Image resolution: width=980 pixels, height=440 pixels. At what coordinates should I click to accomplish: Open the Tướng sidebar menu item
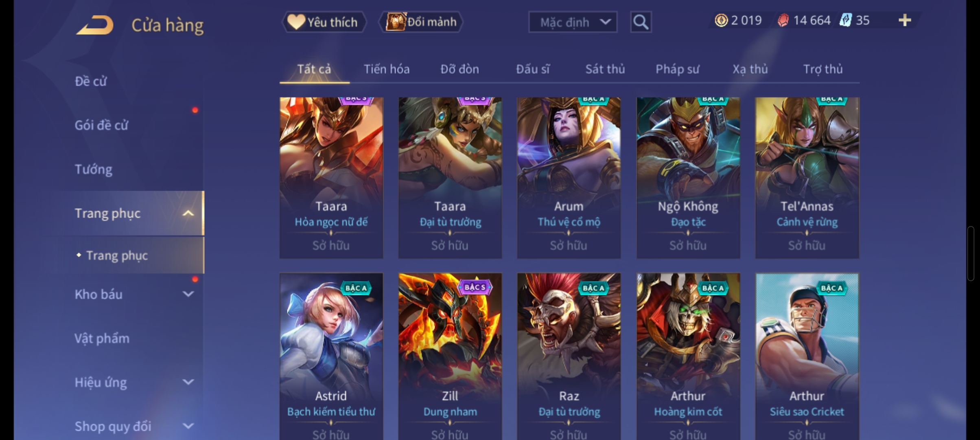pos(94,169)
